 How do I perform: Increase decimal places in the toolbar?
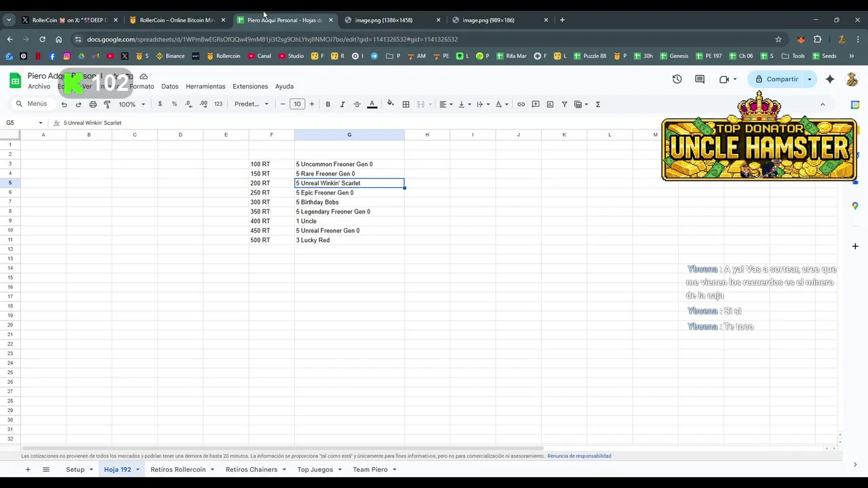pyautogui.click(x=203, y=104)
